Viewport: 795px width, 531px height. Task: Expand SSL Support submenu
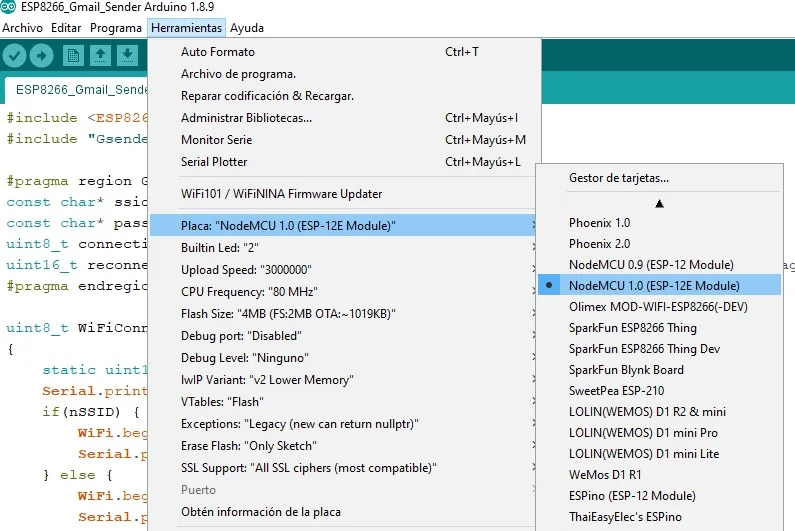343,468
